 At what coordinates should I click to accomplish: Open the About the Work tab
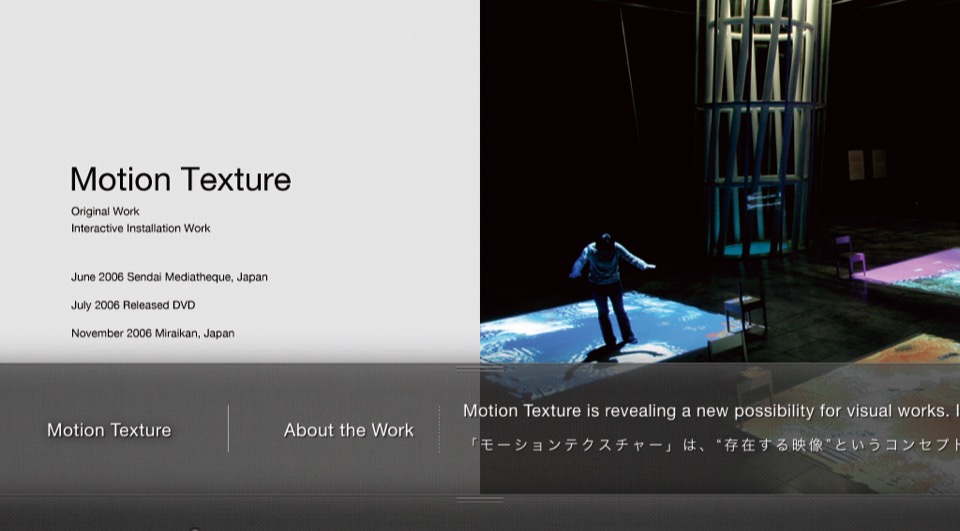pyautogui.click(x=348, y=430)
